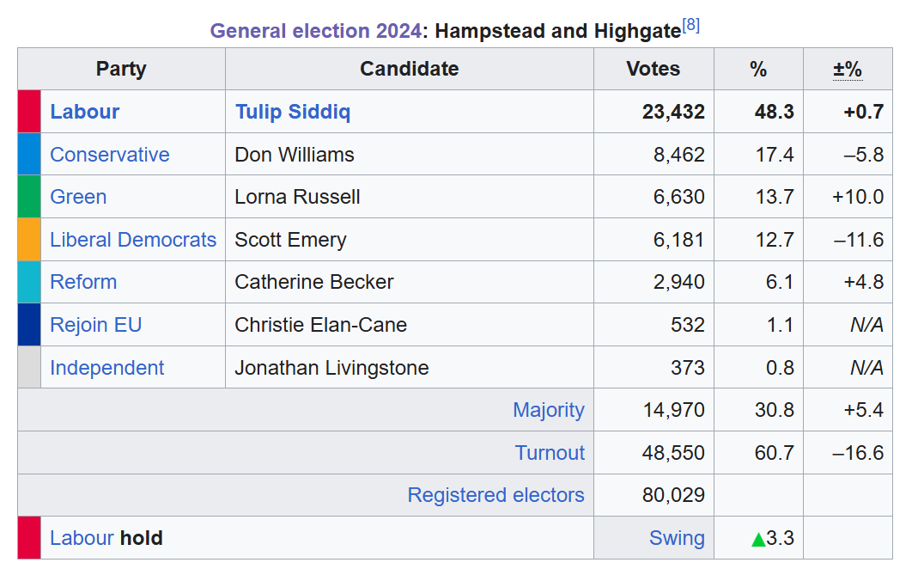The width and height of the screenshot is (924, 581).
Task: Click the Green party color swatch
Action: click(29, 197)
